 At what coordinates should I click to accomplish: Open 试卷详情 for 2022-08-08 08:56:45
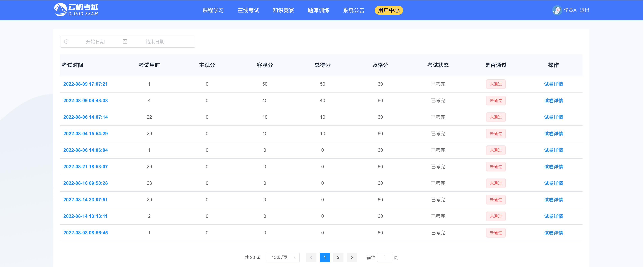click(553, 233)
